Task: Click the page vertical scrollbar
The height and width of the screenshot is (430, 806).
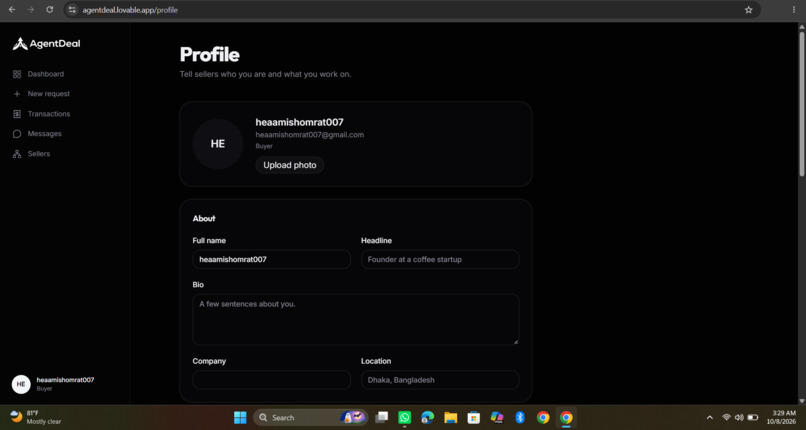Action: pos(801,104)
